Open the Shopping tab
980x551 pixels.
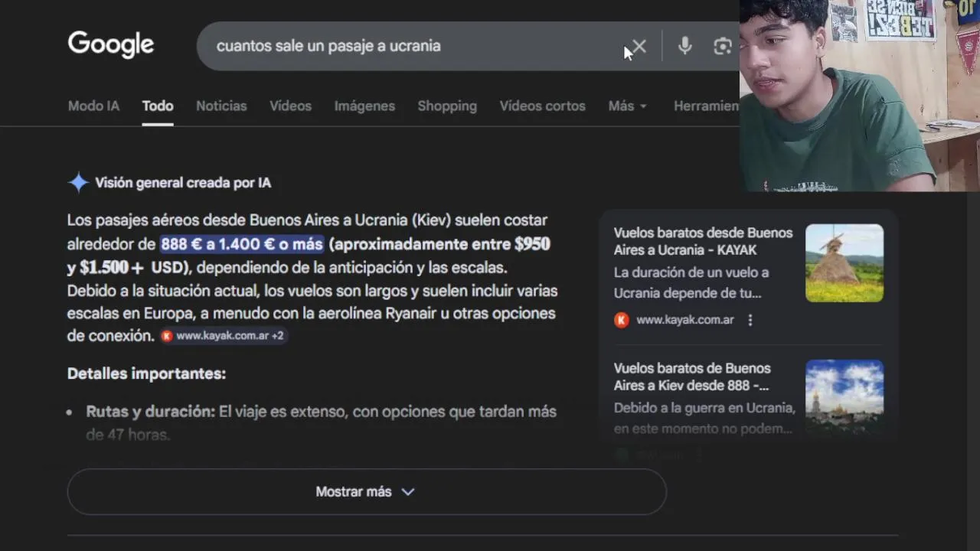(447, 106)
